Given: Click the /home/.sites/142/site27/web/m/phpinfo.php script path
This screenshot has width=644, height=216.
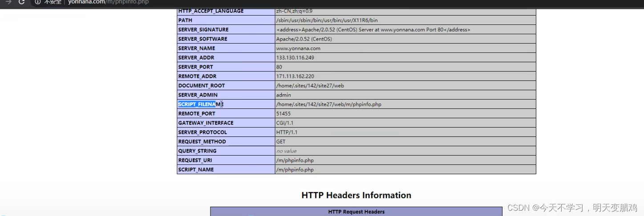Looking at the screenshot, I should [x=328, y=104].
